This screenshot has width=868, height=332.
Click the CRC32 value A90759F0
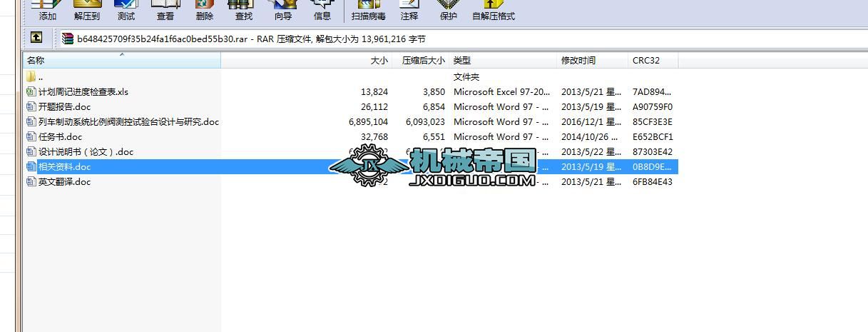(653, 106)
